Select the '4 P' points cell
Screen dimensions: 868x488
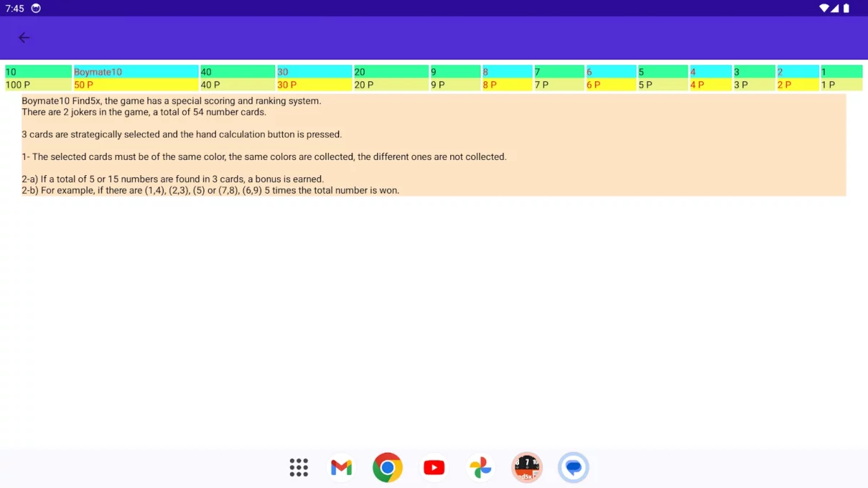711,85
